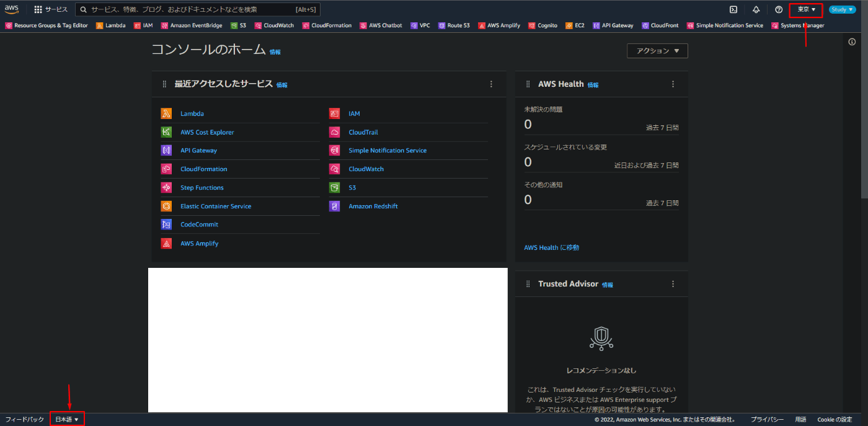Click the CloudWatch icon in recent services list
Image resolution: width=868 pixels, height=426 pixels.
[335, 169]
